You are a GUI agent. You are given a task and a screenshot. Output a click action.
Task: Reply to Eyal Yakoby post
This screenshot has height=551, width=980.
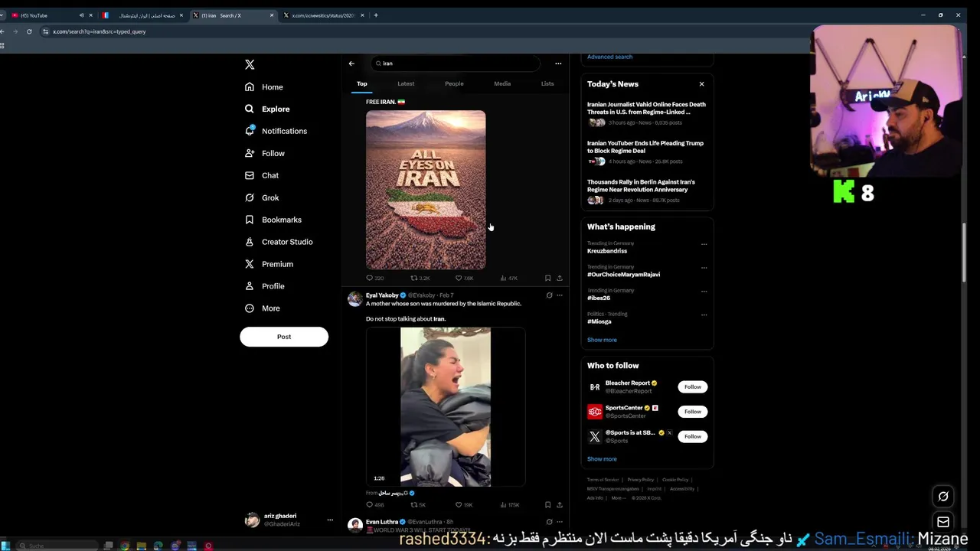tap(374, 505)
